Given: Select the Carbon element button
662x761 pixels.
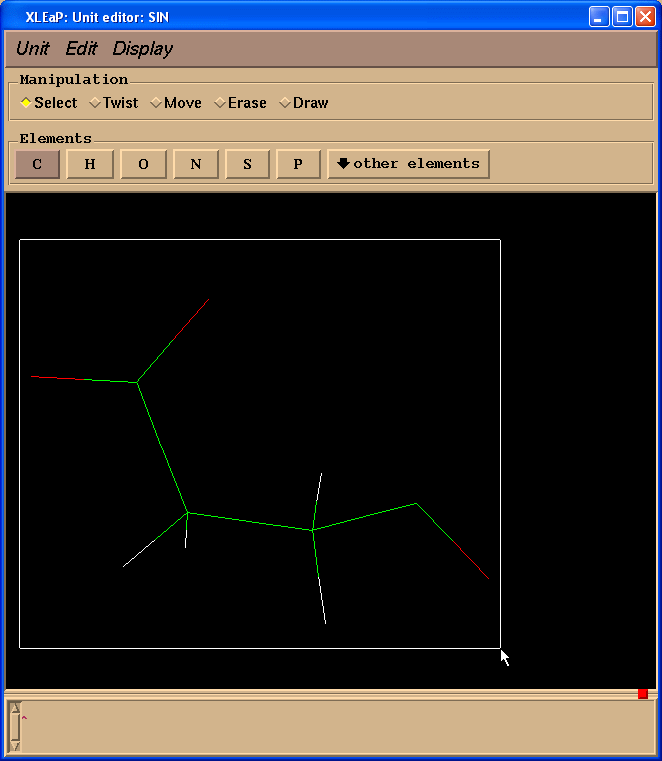Looking at the screenshot, I should coord(37,164).
